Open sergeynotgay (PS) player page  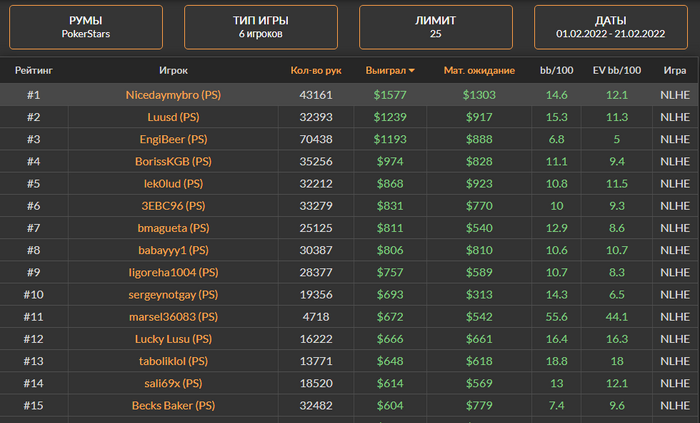click(x=174, y=295)
